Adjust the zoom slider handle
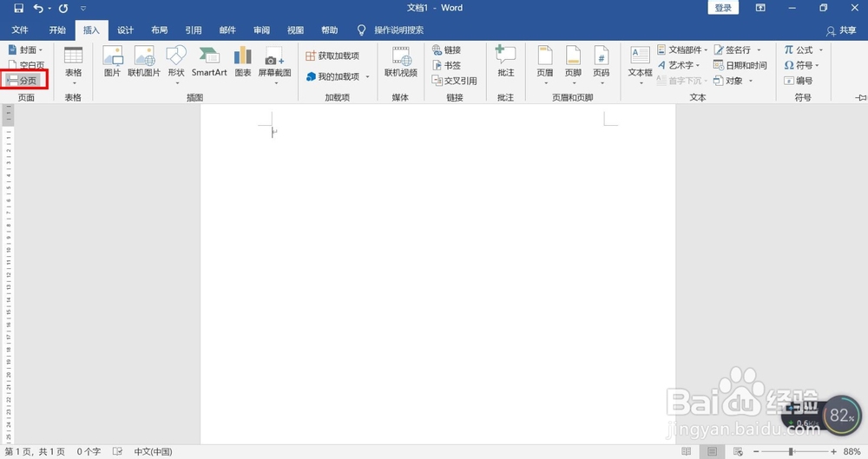 [791, 452]
